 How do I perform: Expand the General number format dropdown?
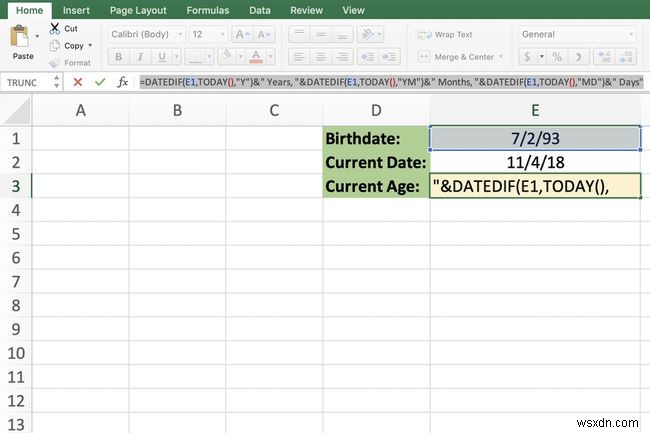tap(632, 34)
